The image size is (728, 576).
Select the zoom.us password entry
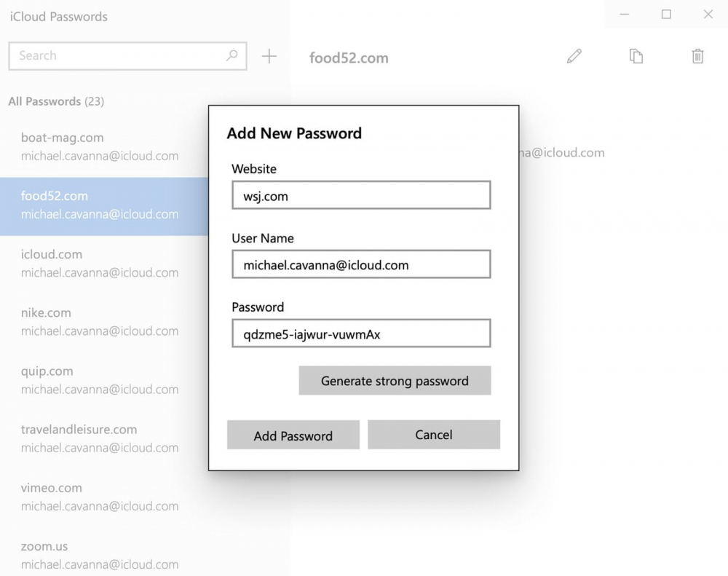(x=102, y=554)
